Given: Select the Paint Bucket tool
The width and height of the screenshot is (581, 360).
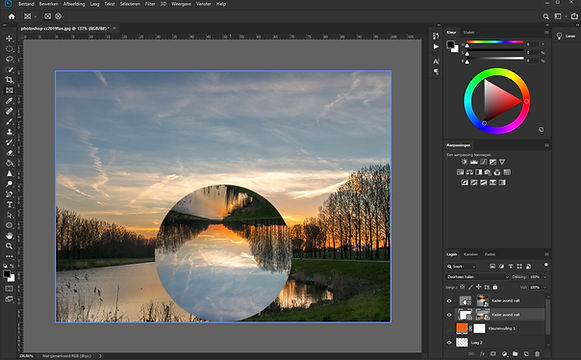Looking at the screenshot, I should [9, 163].
